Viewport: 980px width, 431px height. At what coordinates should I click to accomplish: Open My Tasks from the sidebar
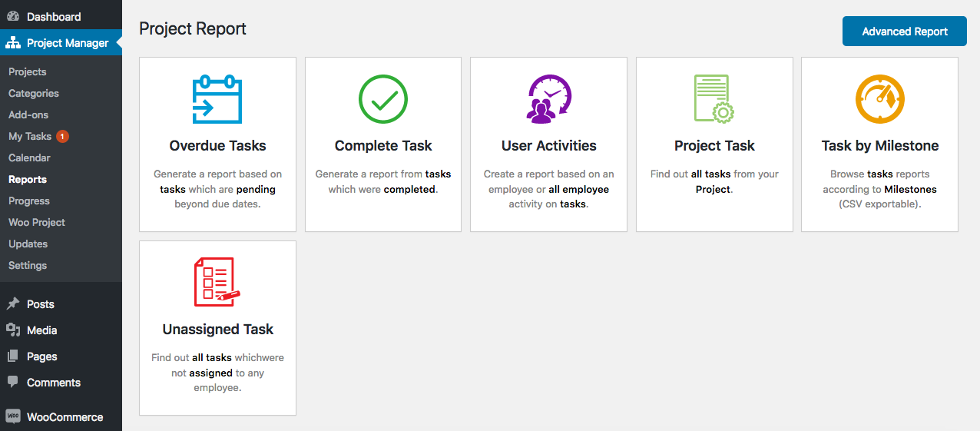tap(30, 136)
